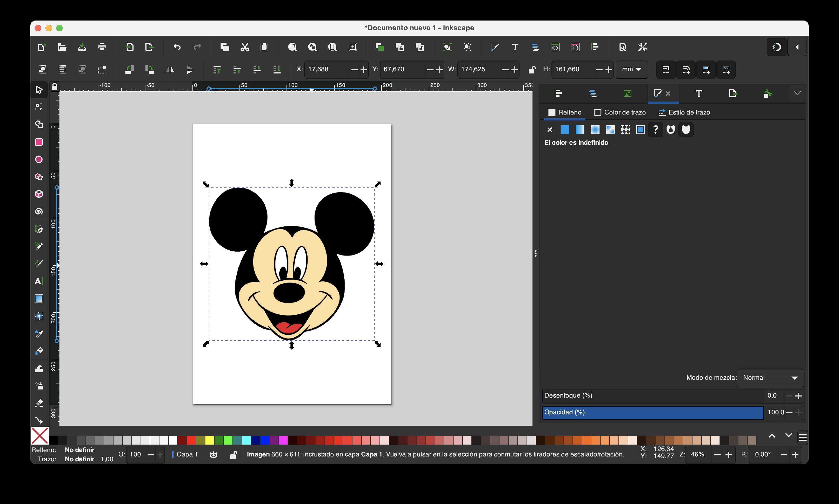
Task: Select the Text tool in left toolbox
Action: (39, 281)
